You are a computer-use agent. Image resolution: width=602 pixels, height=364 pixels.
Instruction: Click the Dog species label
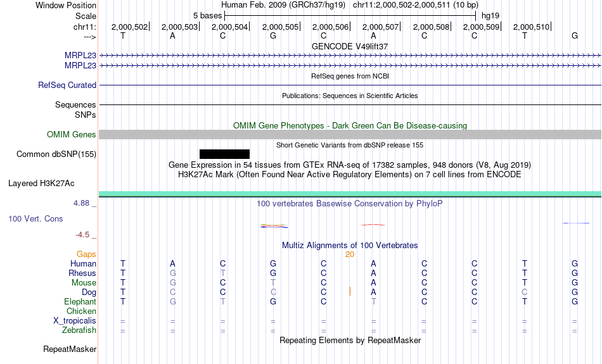tap(89, 292)
